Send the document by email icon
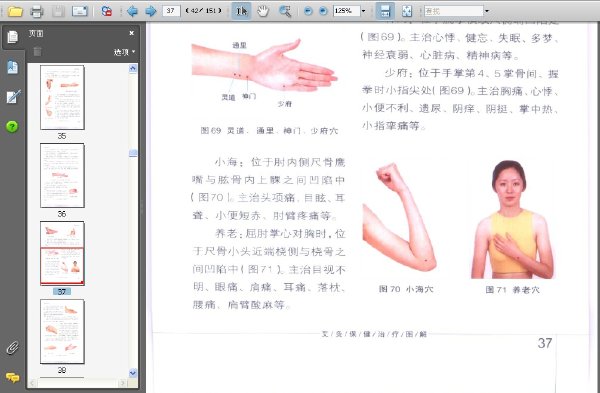The height and width of the screenshot is (393, 600). (80, 11)
